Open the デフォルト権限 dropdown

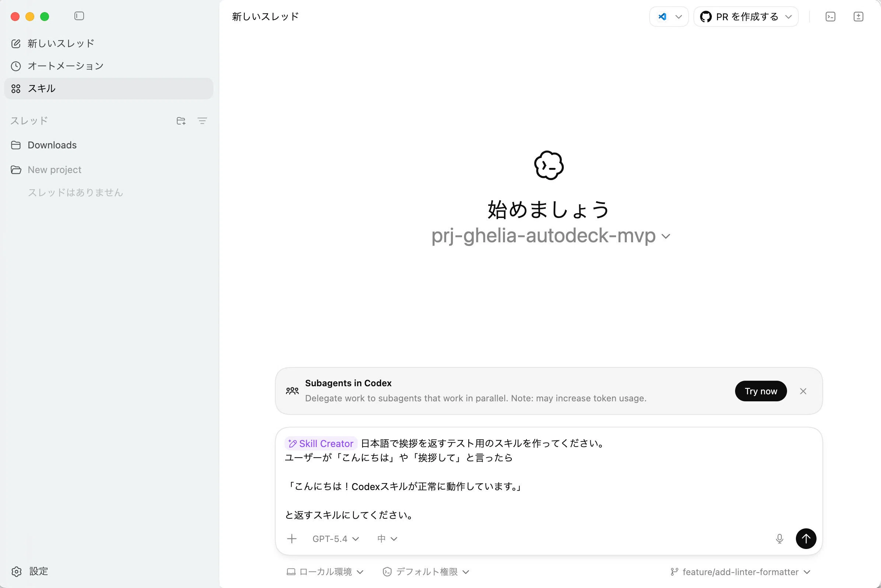(x=426, y=572)
